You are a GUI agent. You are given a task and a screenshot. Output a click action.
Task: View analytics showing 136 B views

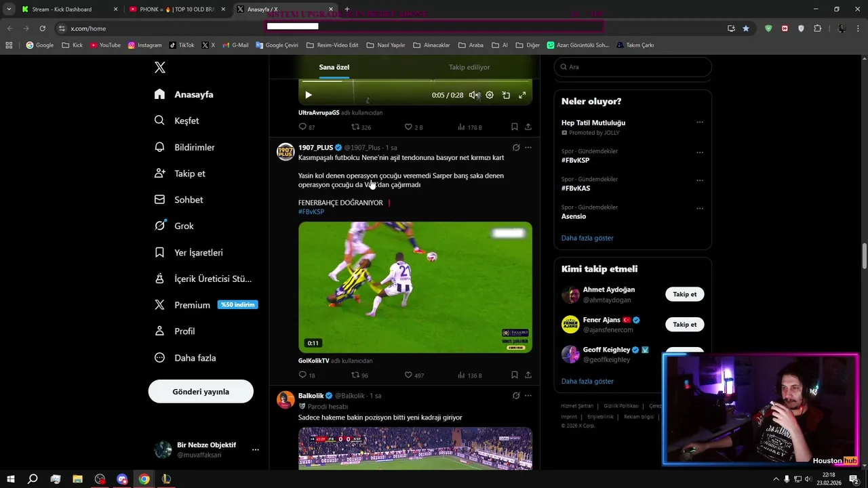(470, 375)
